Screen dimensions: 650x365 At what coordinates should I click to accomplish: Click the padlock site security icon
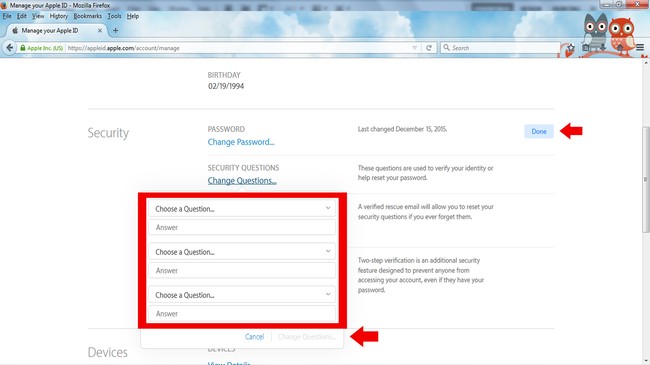[x=22, y=48]
